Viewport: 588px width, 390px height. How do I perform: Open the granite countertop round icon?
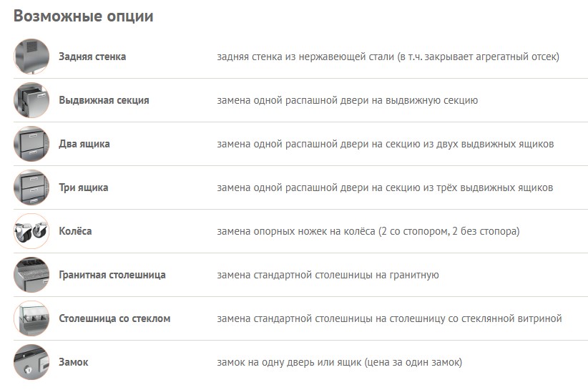(31, 275)
